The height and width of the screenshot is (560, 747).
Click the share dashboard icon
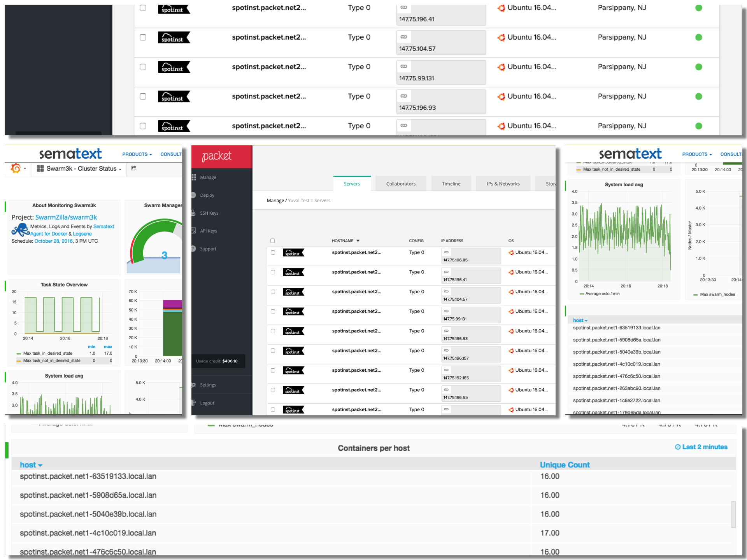133,168
